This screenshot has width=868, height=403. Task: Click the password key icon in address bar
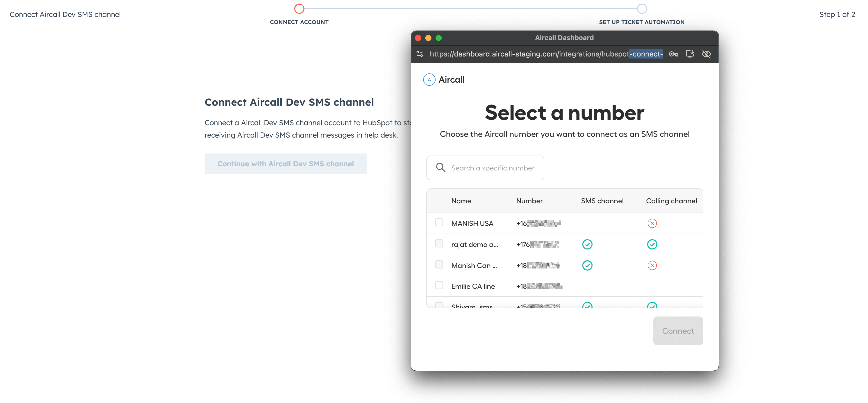(x=673, y=54)
